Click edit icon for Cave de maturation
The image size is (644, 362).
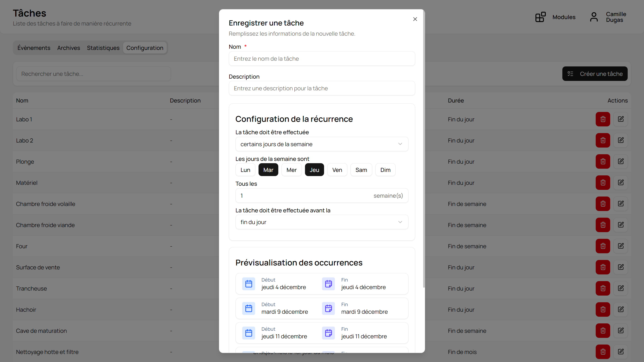[621, 331]
